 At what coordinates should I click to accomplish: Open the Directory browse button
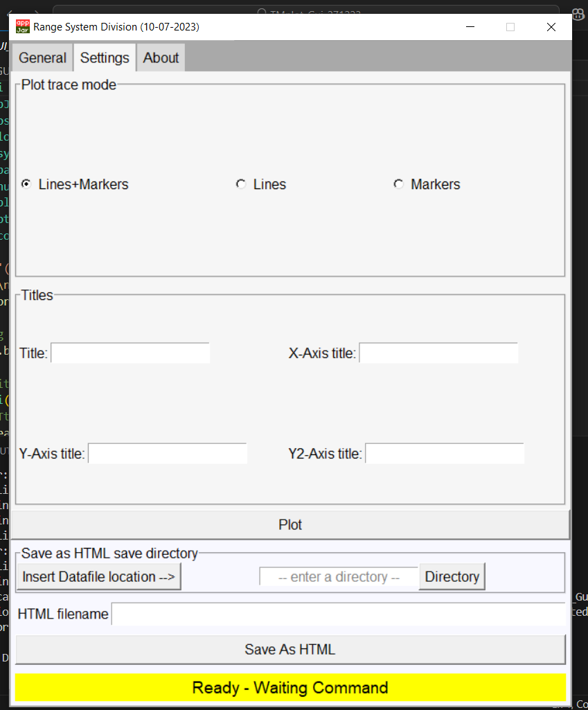pos(452,576)
